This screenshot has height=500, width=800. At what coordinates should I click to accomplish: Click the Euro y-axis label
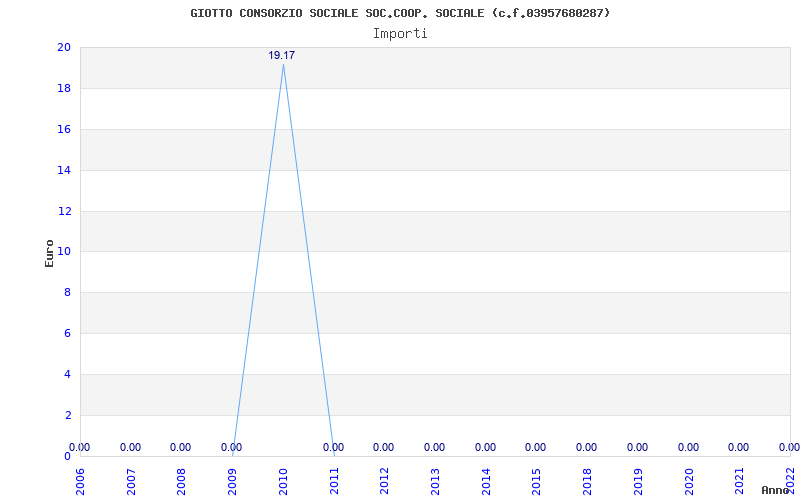[49, 253]
